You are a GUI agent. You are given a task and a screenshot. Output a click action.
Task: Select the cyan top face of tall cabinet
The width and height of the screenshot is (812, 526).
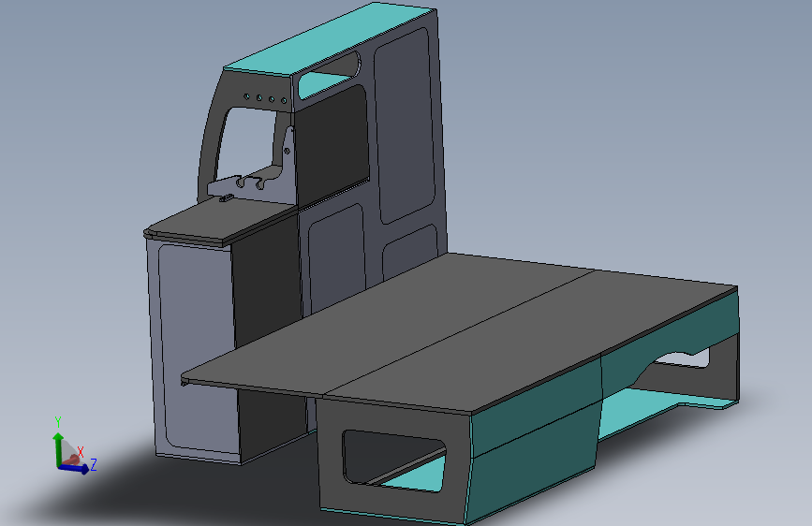coord(331,40)
